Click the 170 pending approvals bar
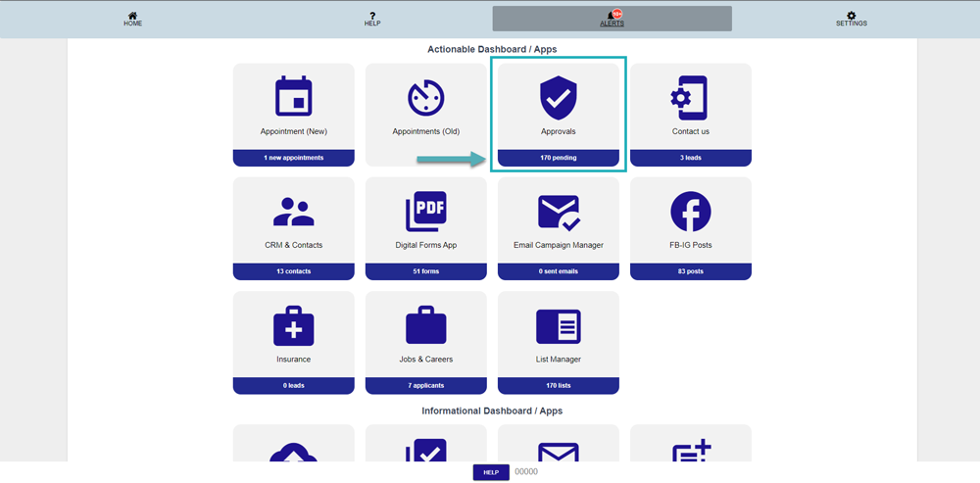Image resolution: width=980 pixels, height=483 pixels. pyautogui.click(x=558, y=158)
